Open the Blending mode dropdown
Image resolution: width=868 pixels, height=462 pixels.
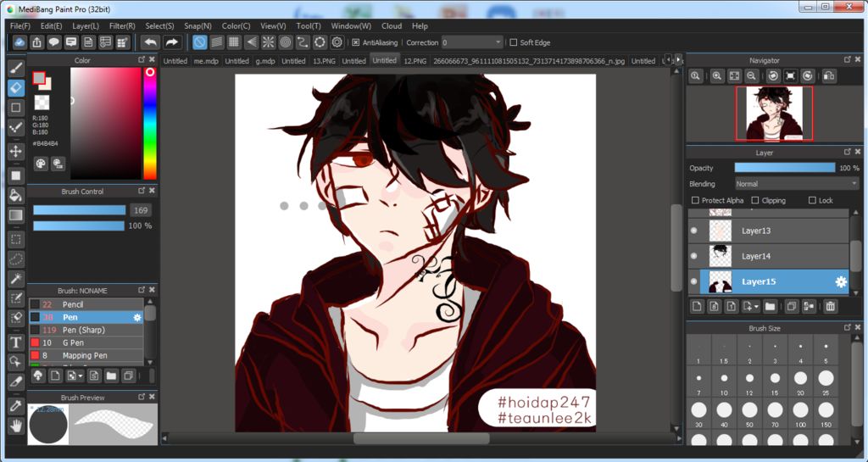point(797,184)
